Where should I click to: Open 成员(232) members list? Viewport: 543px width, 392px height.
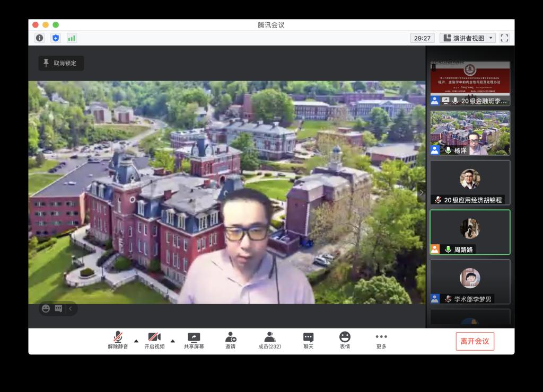tap(269, 340)
